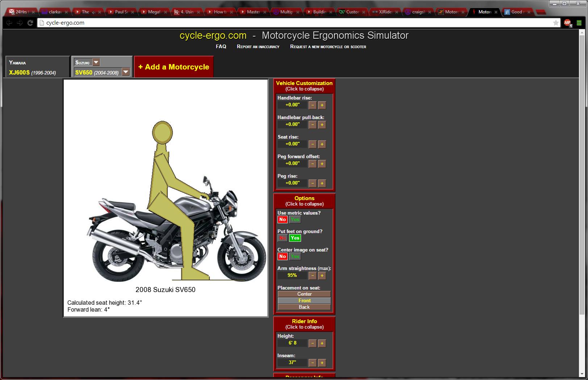Click Add a Motorcycle button
Viewport: 588px width, 380px height.
(x=174, y=67)
